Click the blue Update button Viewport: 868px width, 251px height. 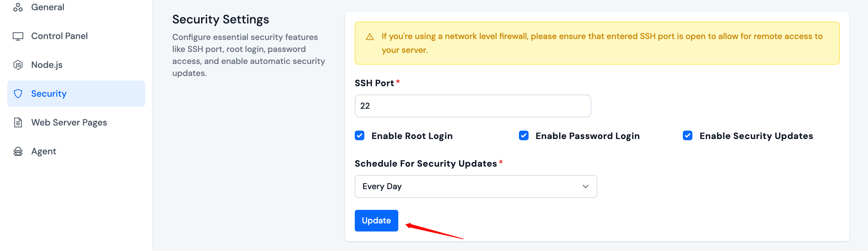pyautogui.click(x=376, y=221)
